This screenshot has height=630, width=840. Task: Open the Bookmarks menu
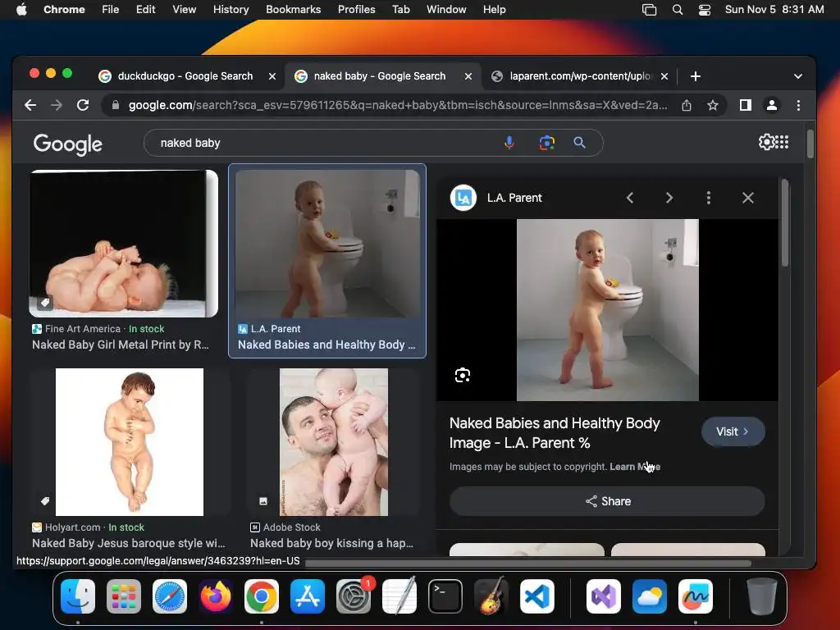pyautogui.click(x=293, y=10)
